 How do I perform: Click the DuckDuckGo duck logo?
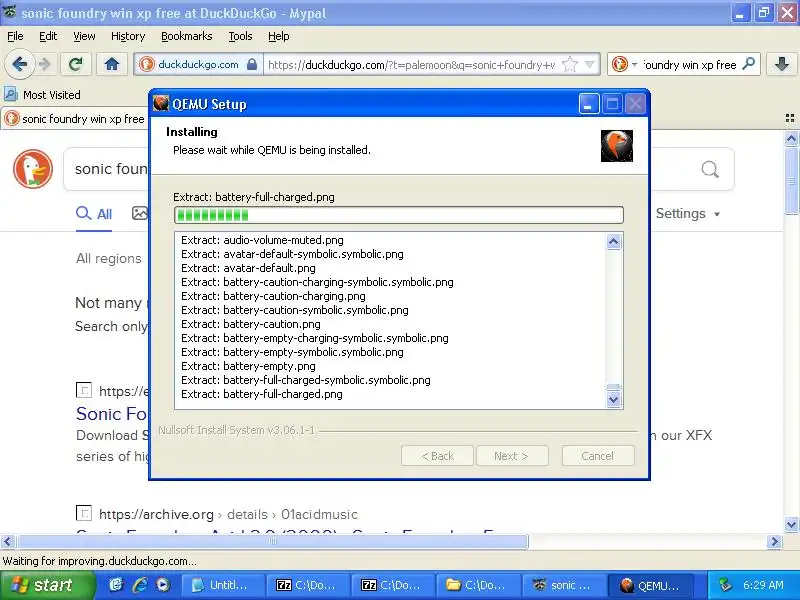coord(33,169)
